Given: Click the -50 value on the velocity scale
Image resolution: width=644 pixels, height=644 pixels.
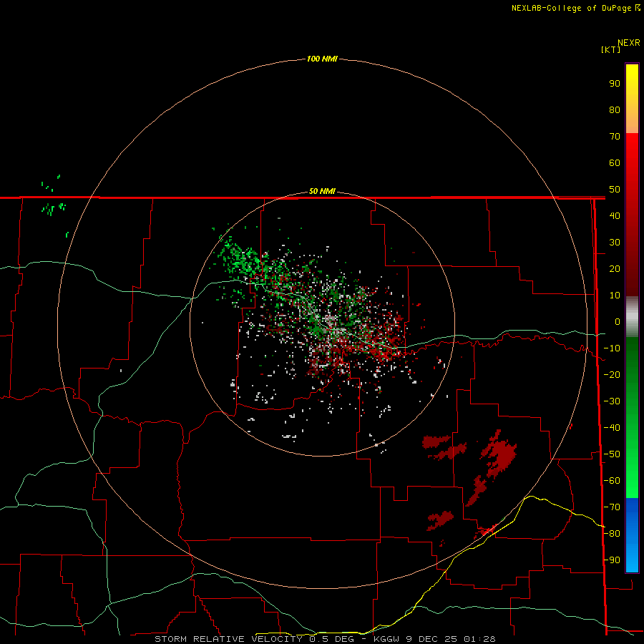Looking at the screenshot, I should pos(612,454).
